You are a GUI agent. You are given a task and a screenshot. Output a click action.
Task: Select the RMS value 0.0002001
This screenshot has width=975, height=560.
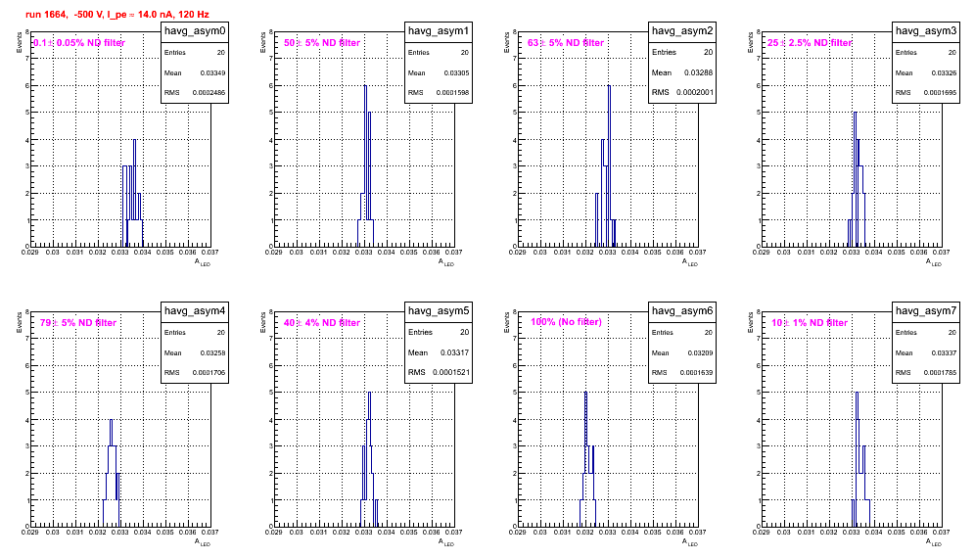(x=695, y=92)
